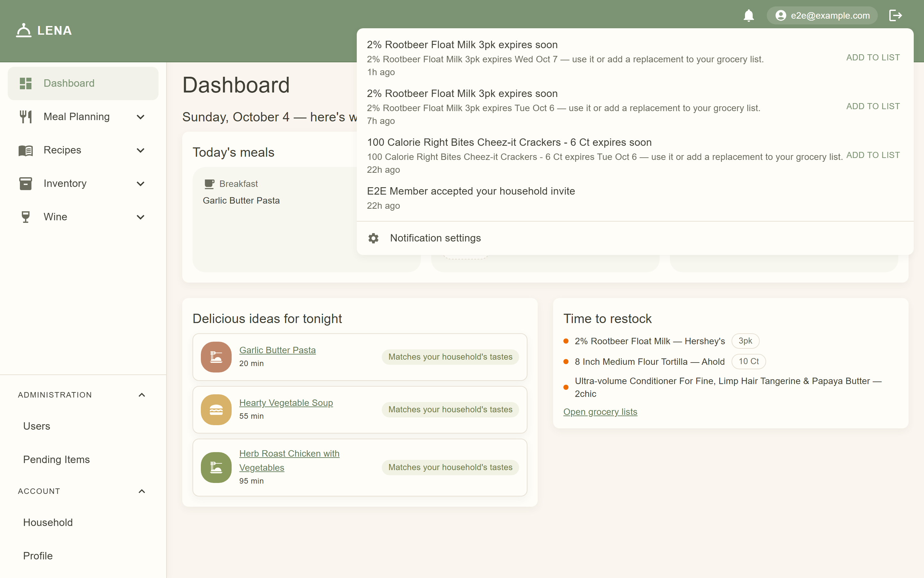The image size is (924, 578).
Task: Click the Meal Planning fork and knife icon
Action: tap(26, 117)
